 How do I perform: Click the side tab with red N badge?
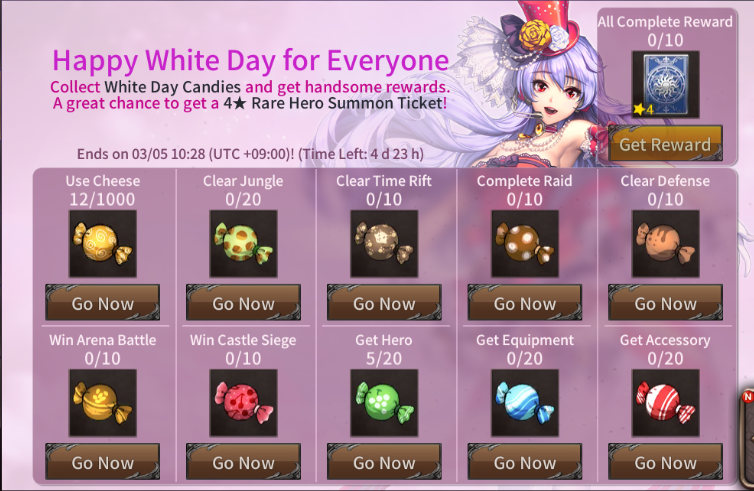pyautogui.click(x=747, y=435)
